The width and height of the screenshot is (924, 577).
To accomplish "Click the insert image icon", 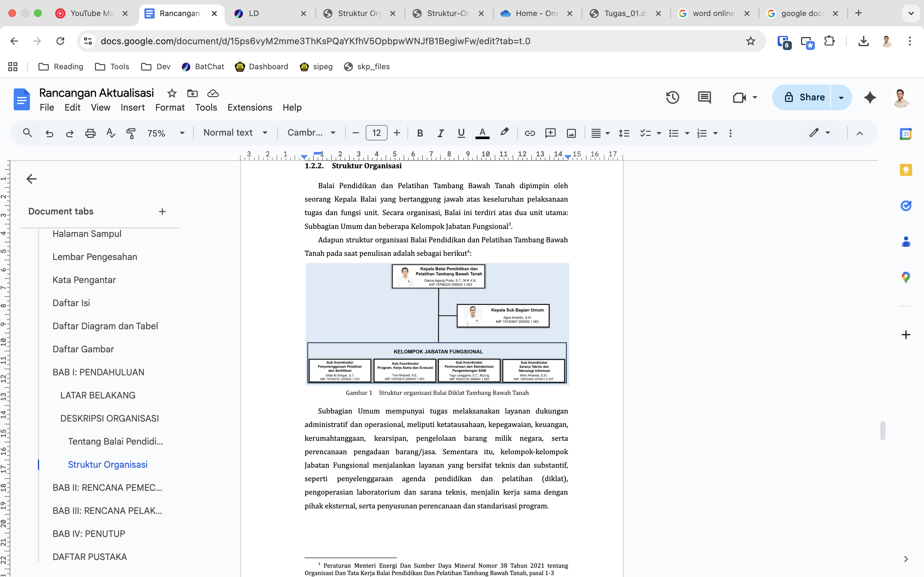I will (571, 133).
